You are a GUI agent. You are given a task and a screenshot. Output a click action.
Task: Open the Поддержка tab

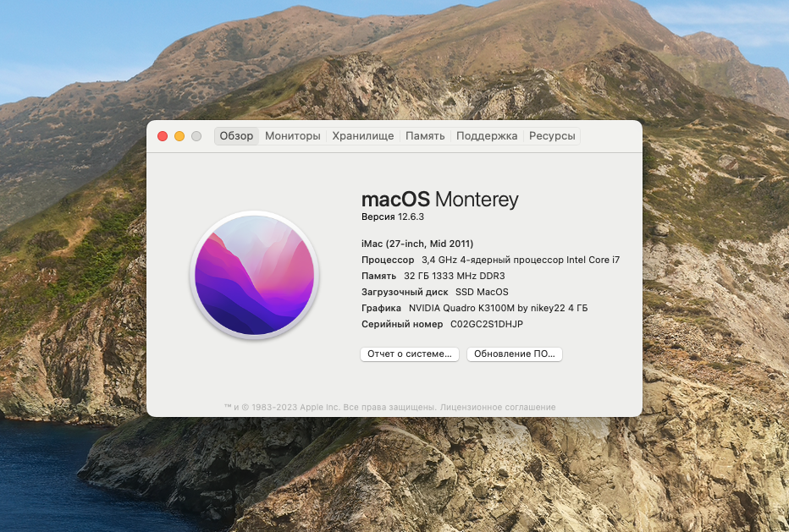tap(487, 136)
